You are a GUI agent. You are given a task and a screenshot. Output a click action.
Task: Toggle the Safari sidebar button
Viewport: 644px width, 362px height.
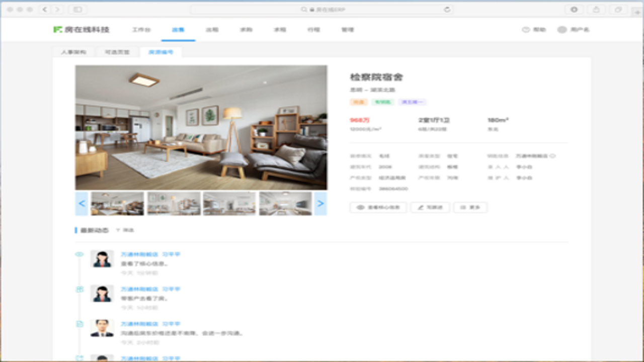pos(77,10)
